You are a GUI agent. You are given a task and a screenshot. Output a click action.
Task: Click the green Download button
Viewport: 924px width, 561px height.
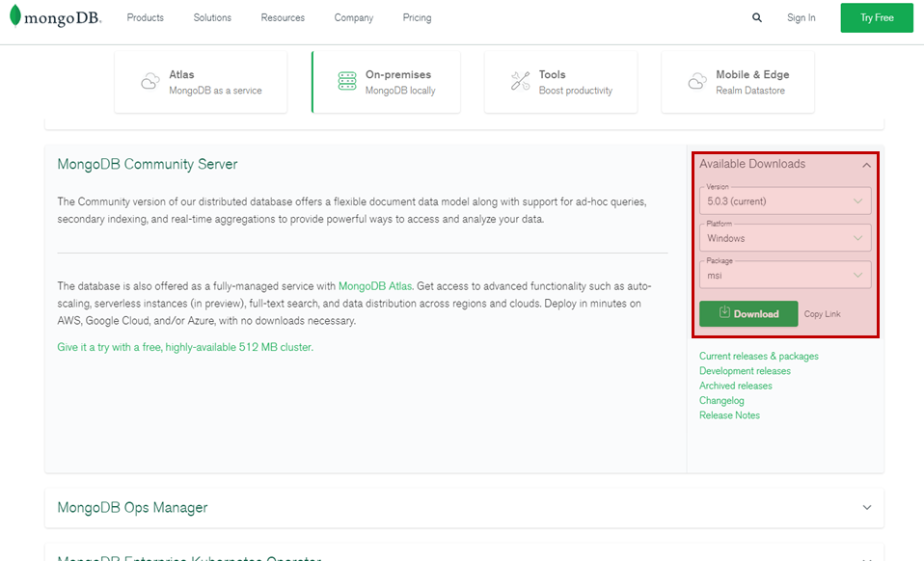[748, 314]
